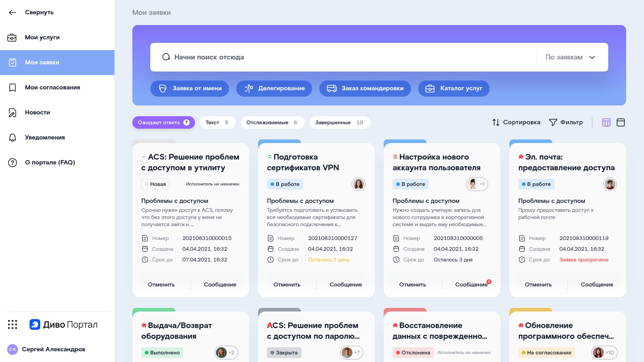The width and height of the screenshot is (644, 362).
Task: Select the Отслеживаемые tab
Action: [272, 122]
